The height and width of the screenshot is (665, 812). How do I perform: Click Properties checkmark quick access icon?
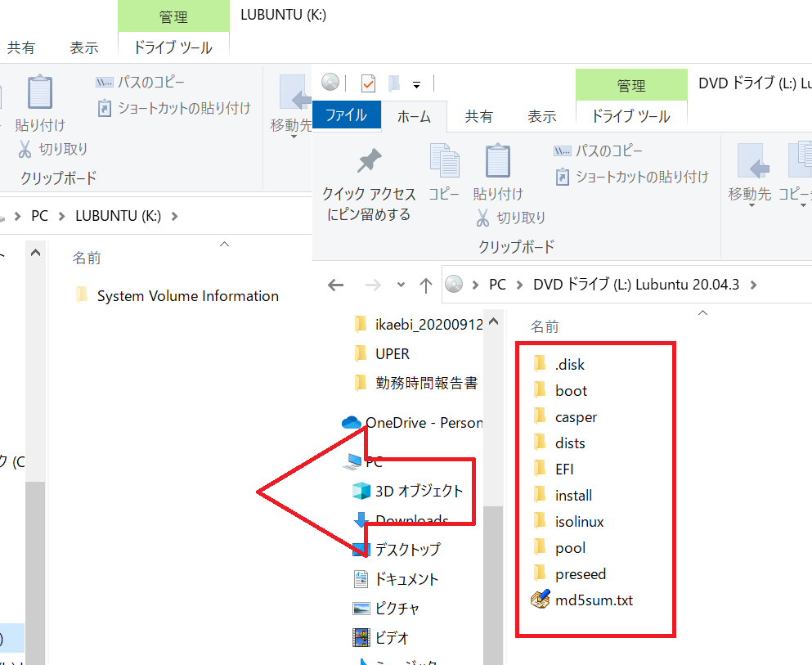pyautogui.click(x=368, y=83)
